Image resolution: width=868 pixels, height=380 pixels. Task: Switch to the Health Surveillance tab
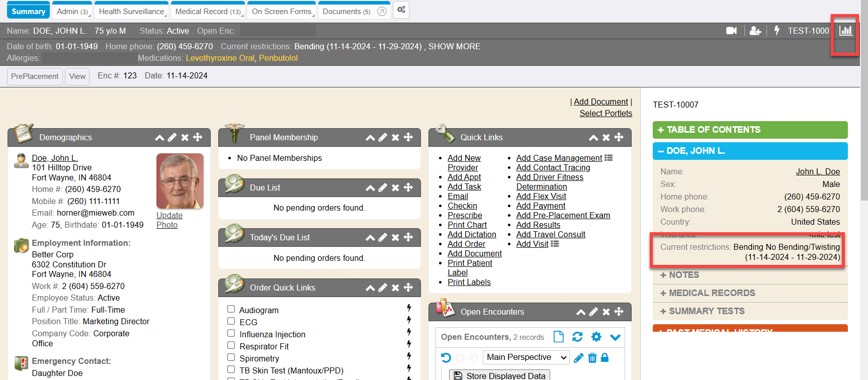[x=131, y=11]
